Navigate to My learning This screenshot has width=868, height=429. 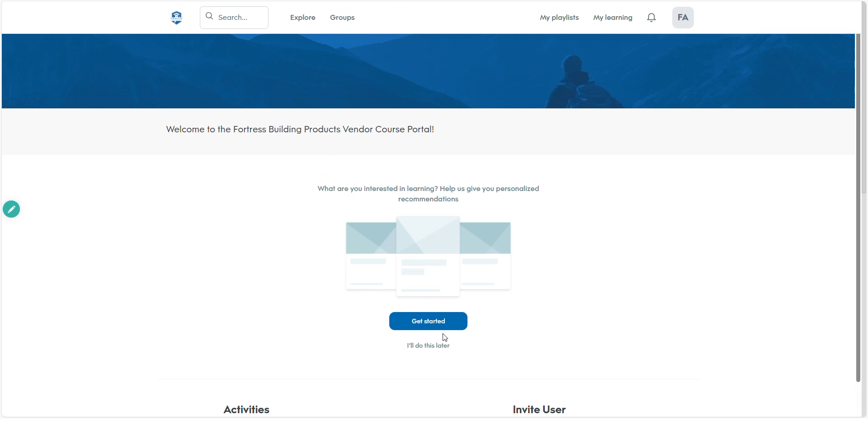tap(612, 18)
